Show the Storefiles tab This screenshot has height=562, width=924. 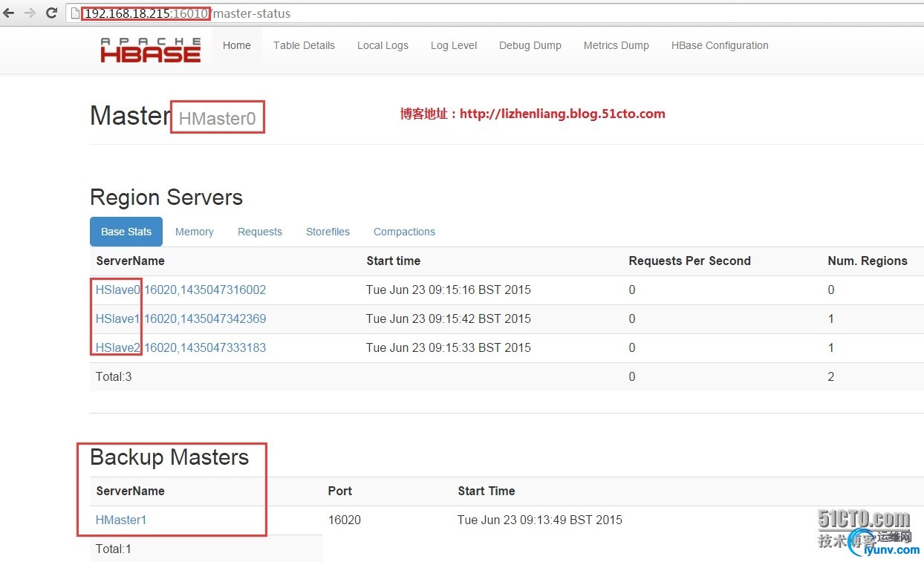click(x=328, y=232)
